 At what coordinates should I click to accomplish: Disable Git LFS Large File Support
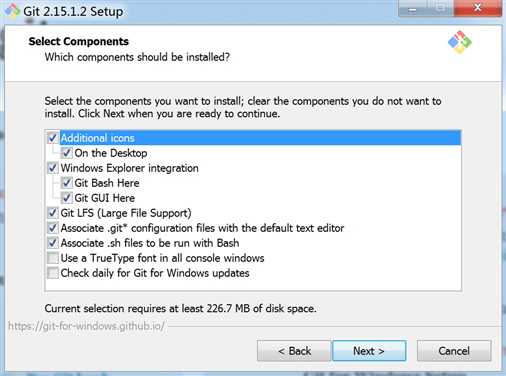[53, 213]
